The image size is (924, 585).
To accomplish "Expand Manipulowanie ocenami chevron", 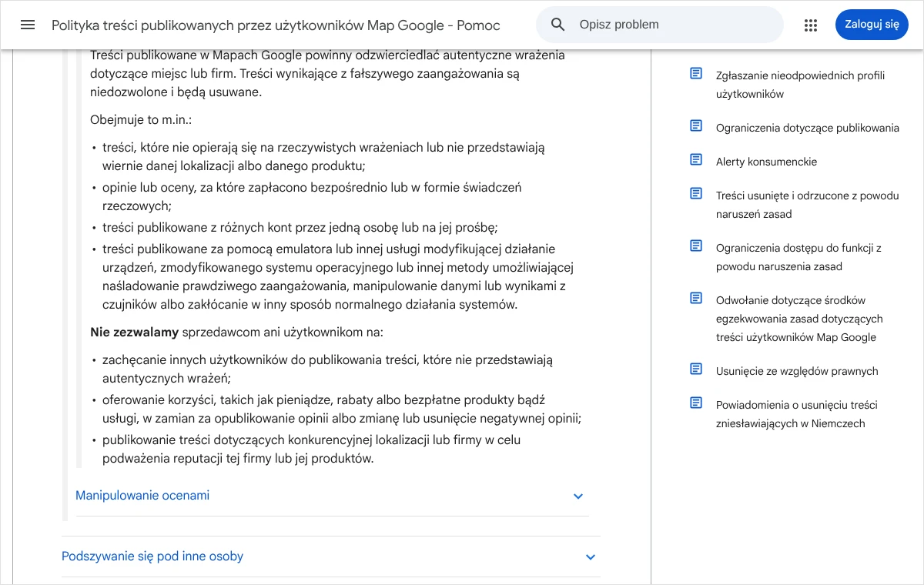I will [578, 496].
